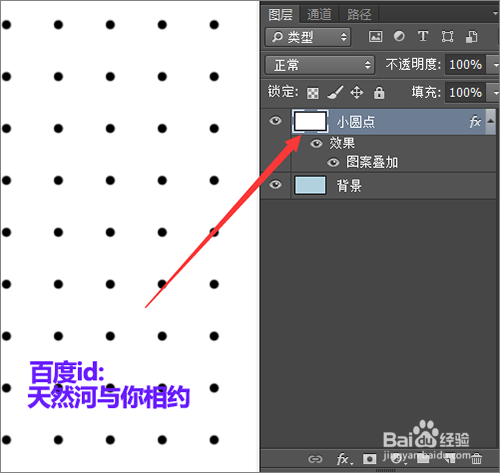Viewport: 500px width, 473px height.
Task: Switch to the 通道 tab
Action: click(x=319, y=14)
